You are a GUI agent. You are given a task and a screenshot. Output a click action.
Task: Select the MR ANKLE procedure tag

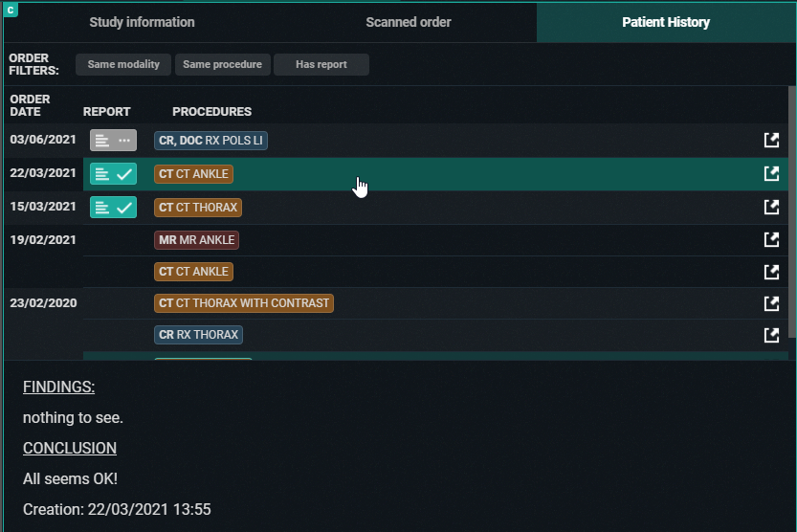tap(196, 240)
